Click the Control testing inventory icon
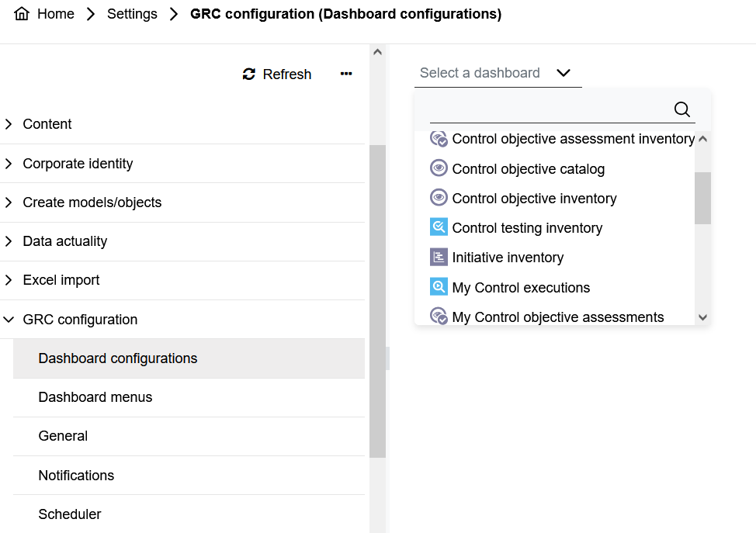This screenshot has width=756, height=533. [439, 227]
